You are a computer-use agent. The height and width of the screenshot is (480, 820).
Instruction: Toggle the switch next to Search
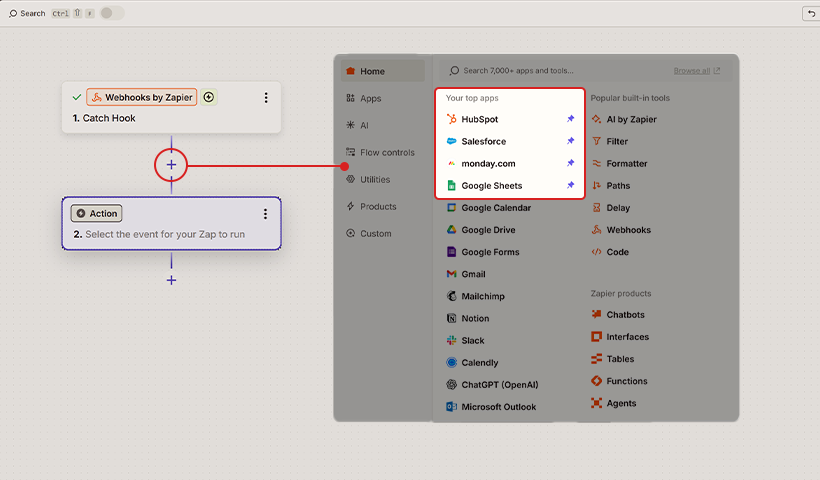point(112,13)
